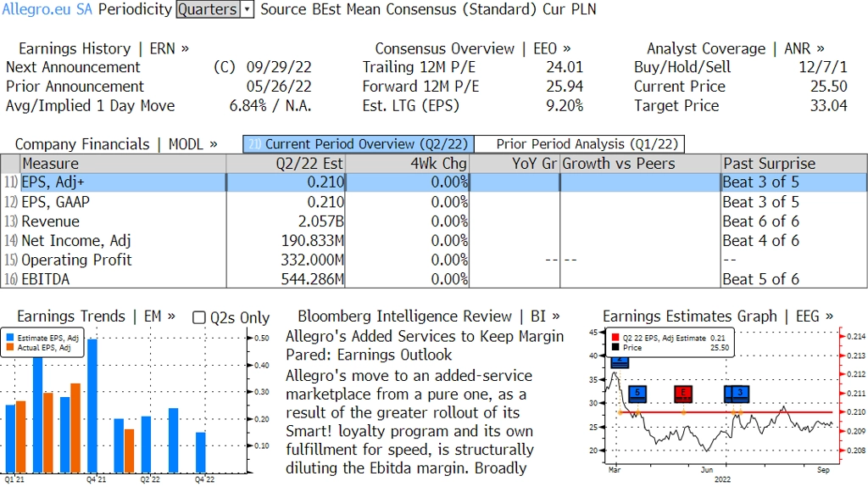Viewport: 868px width, 487px height.
Task: Click the black Price legend swatch
Action: point(615,347)
